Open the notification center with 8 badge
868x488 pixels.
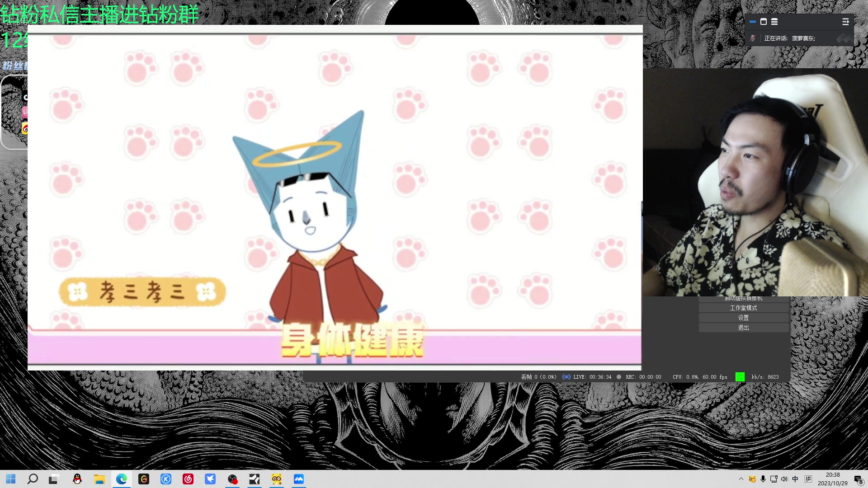tap(858, 480)
